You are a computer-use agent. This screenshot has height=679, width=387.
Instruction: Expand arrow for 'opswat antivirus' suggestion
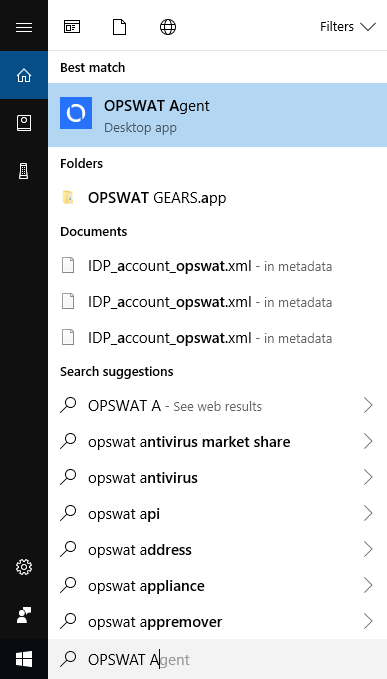(x=368, y=478)
